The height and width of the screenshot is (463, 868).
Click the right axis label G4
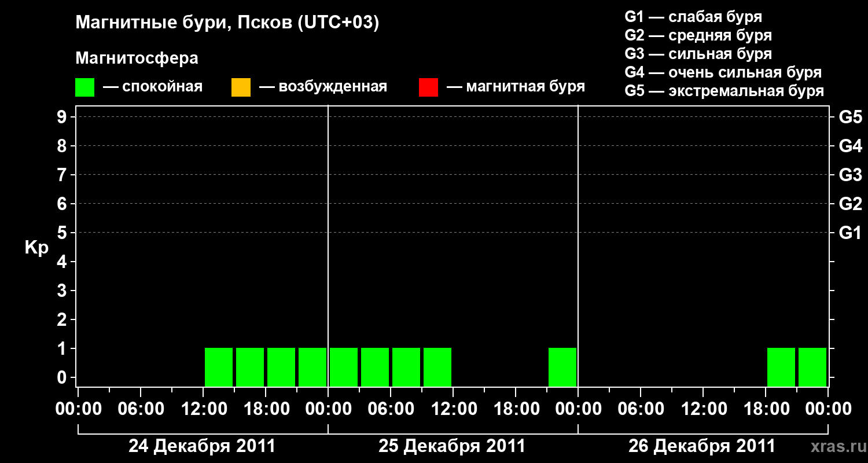[851, 146]
